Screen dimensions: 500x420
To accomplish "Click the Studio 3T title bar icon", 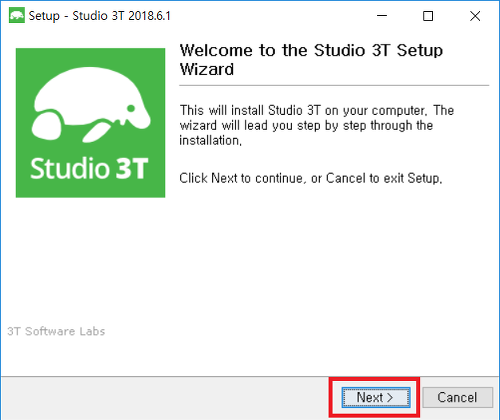I will point(17,16).
